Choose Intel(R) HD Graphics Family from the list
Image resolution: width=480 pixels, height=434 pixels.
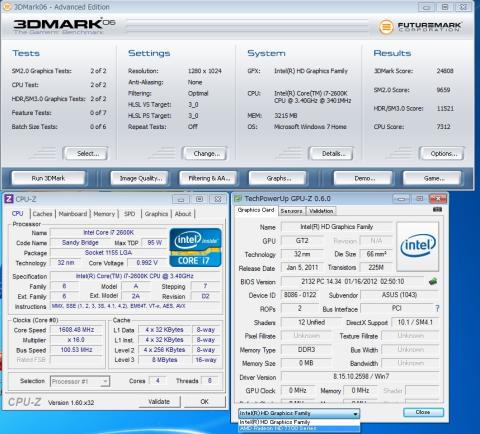tap(299, 422)
